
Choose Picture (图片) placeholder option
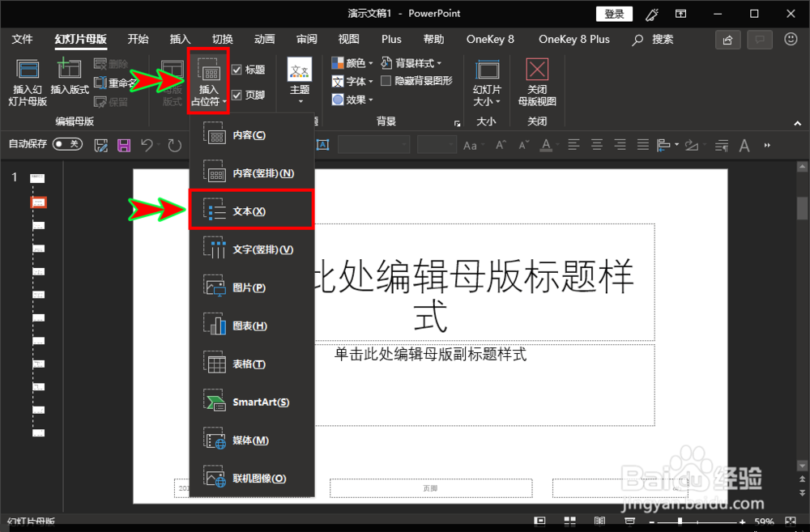[x=252, y=287]
